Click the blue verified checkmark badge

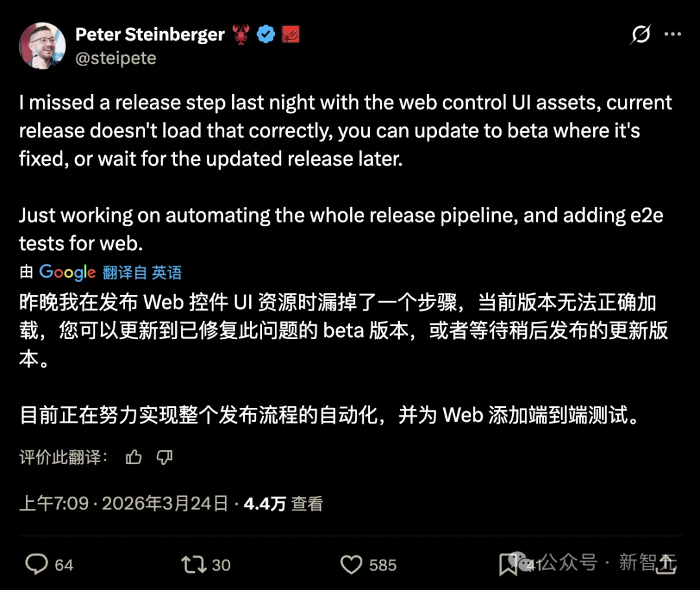(x=266, y=34)
